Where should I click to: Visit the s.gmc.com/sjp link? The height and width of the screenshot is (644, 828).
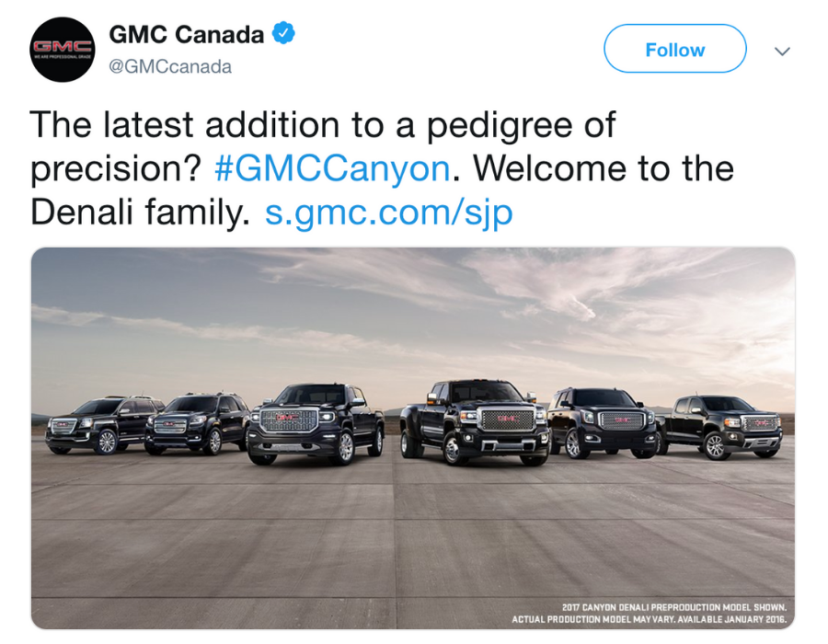pos(388,213)
